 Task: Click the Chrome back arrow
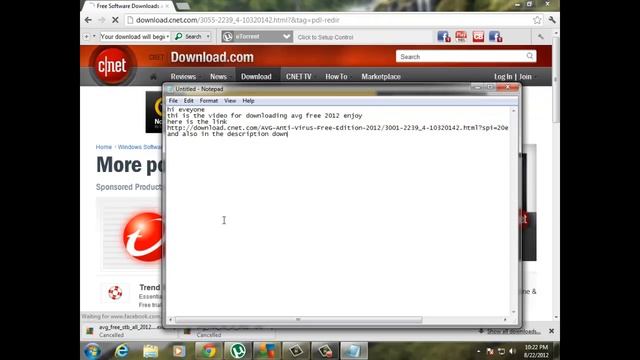click(88, 20)
